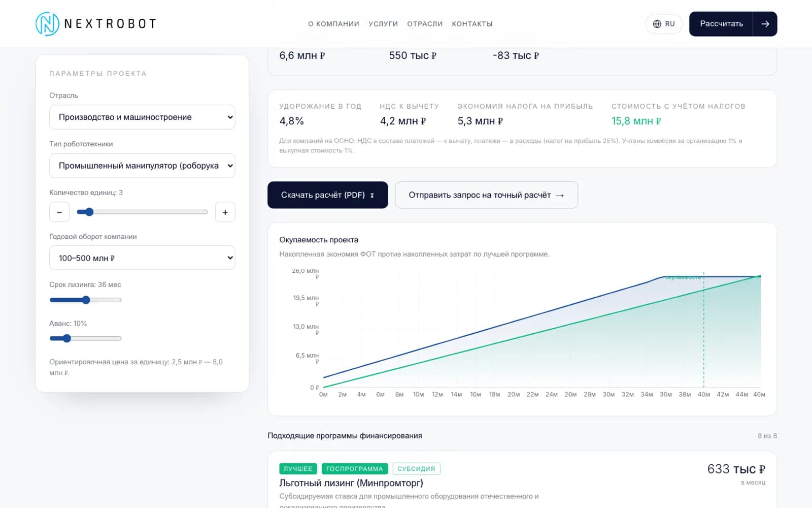This screenshot has width=812, height=508.
Task: Click the NEXTROBOT wordmark
Action: tap(110, 24)
